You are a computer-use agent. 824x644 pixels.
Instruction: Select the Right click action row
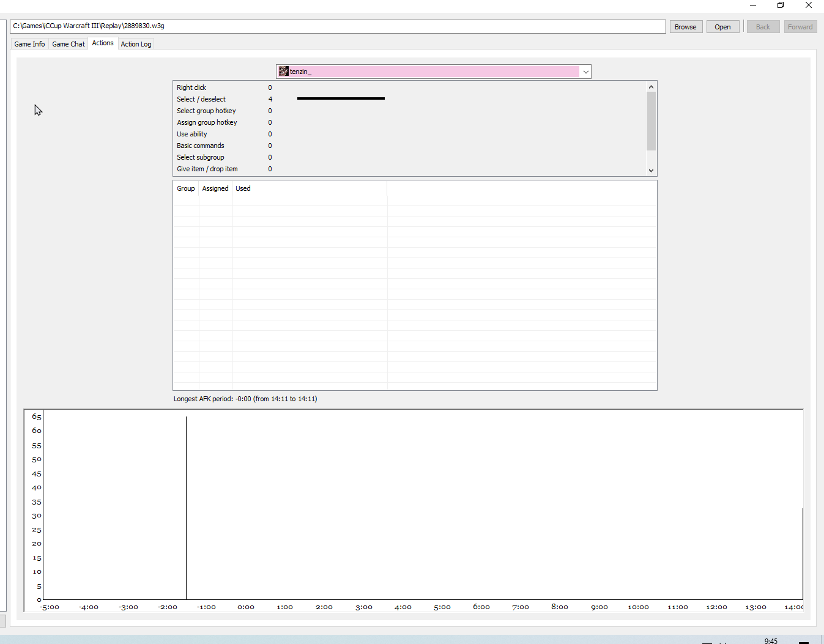tap(409, 87)
